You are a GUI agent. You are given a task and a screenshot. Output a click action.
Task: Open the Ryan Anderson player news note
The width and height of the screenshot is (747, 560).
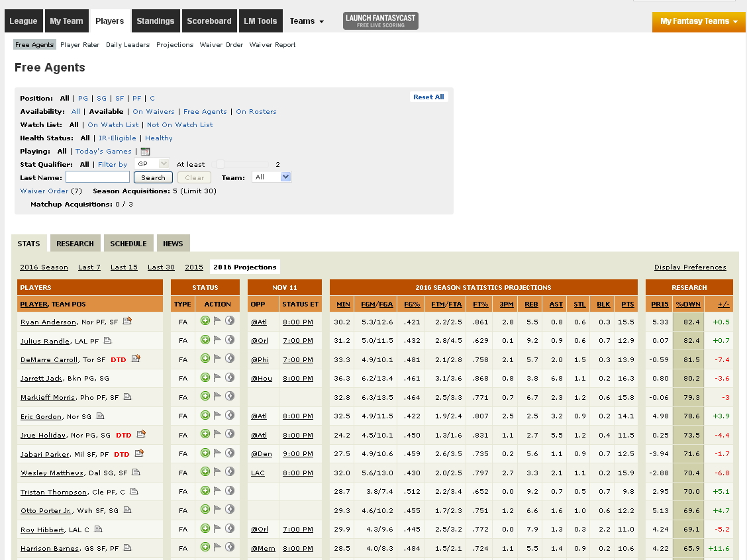click(x=127, y=321)
